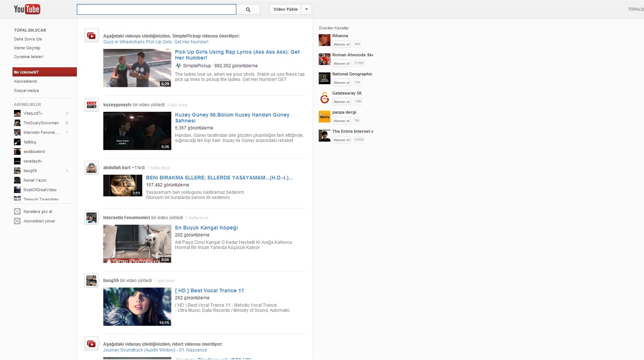Subscribe to Galatasaray SK with Abone ol
This screenshot has height=360, width=644.
(x=341, y=101)
